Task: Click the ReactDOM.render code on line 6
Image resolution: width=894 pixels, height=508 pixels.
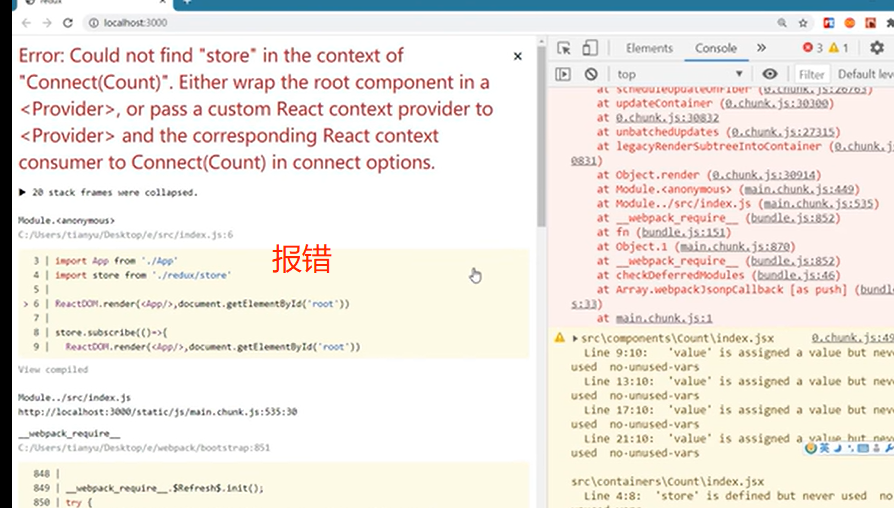Action: point(202,304)
